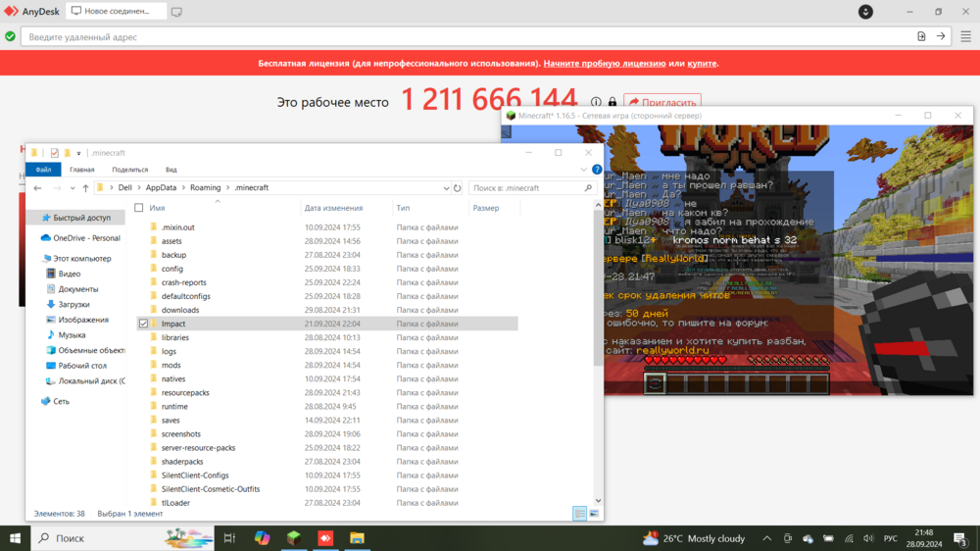Open notification center icon in tray
Screen dimensions: 980x551
coord(960,538)
